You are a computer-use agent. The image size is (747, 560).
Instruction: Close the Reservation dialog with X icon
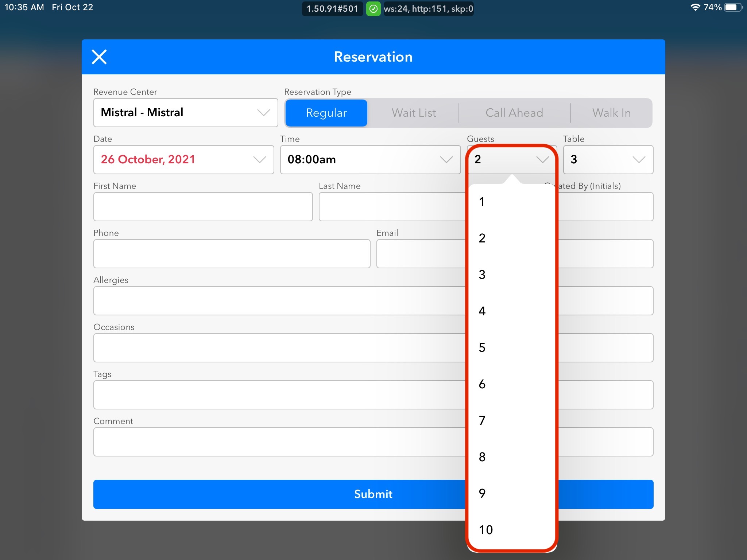point(99,57)
